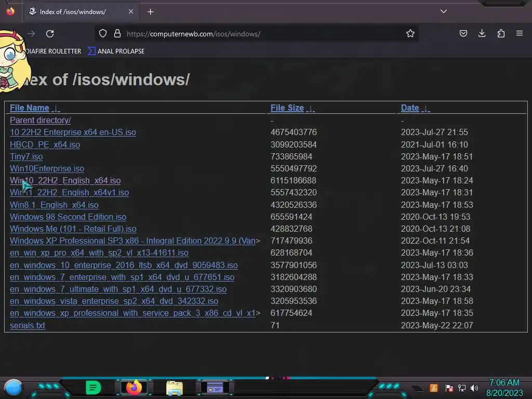This screenshot has width=532, height=399.
Task: Open the network tray icon
Action: pos(462,388)
